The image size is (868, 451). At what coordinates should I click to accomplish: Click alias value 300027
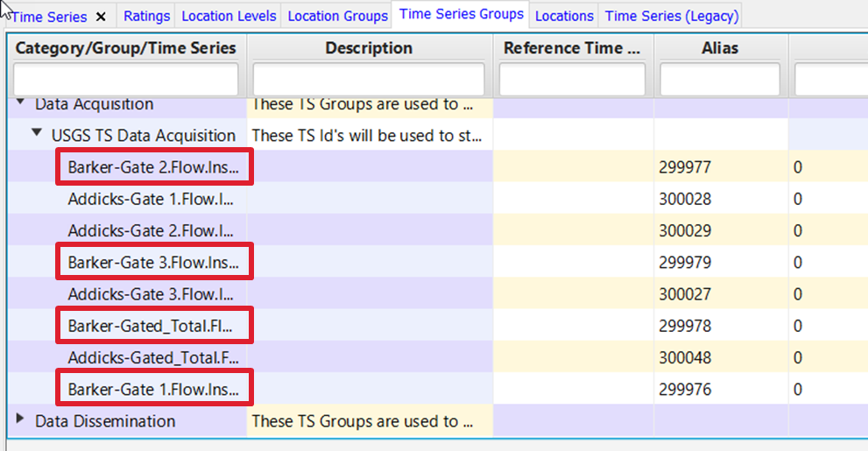pos(685,294)
